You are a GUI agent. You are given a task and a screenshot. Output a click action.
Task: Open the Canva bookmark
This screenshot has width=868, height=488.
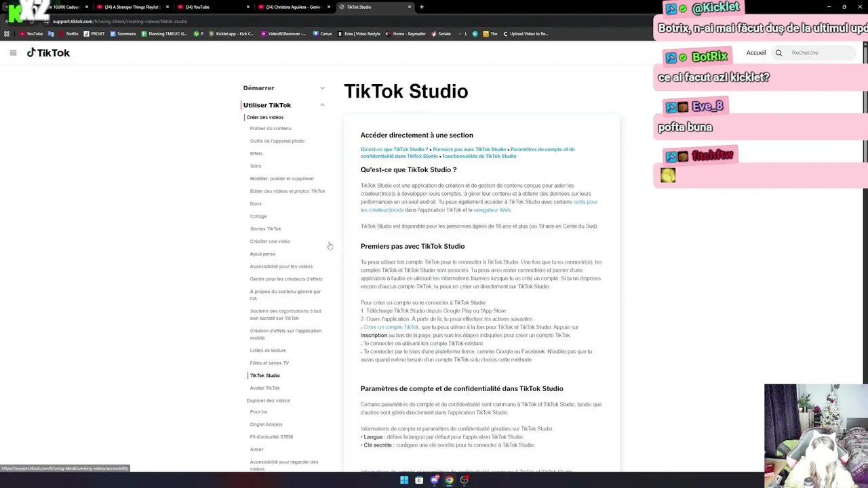click(323, 34)
